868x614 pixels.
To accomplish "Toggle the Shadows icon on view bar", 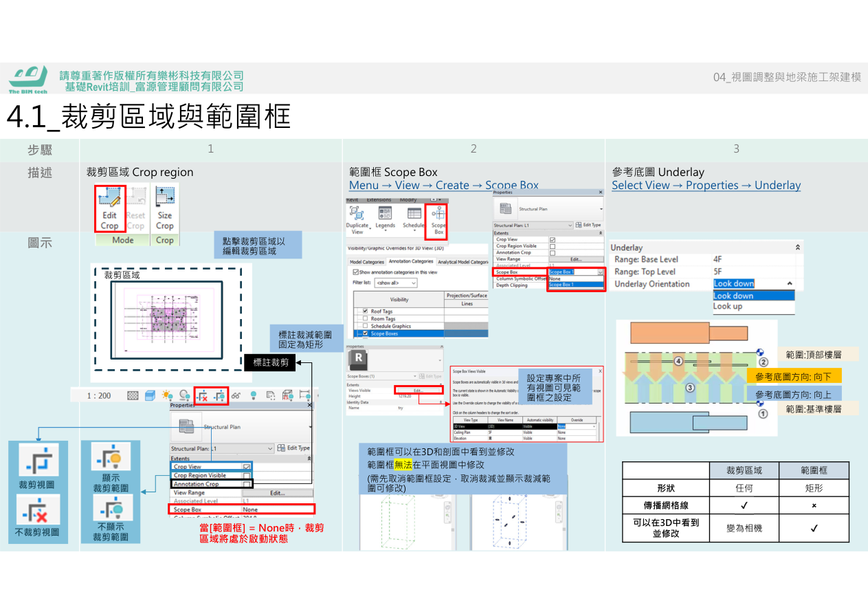I will click(185, 395).
